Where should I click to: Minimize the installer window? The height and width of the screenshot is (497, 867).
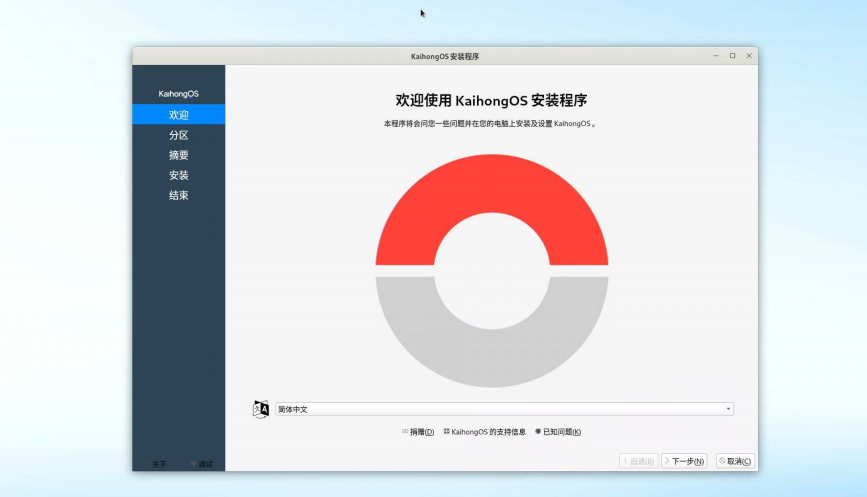(x=716, y=56)
